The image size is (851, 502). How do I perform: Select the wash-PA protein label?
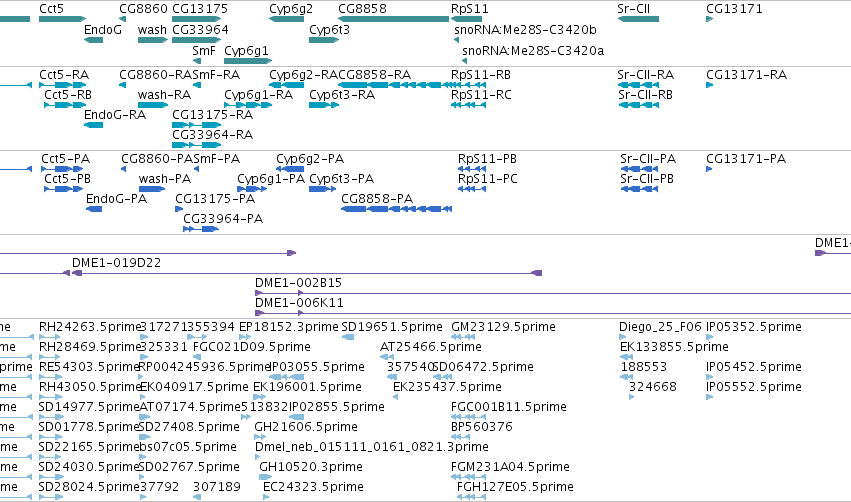click(165, 179)
